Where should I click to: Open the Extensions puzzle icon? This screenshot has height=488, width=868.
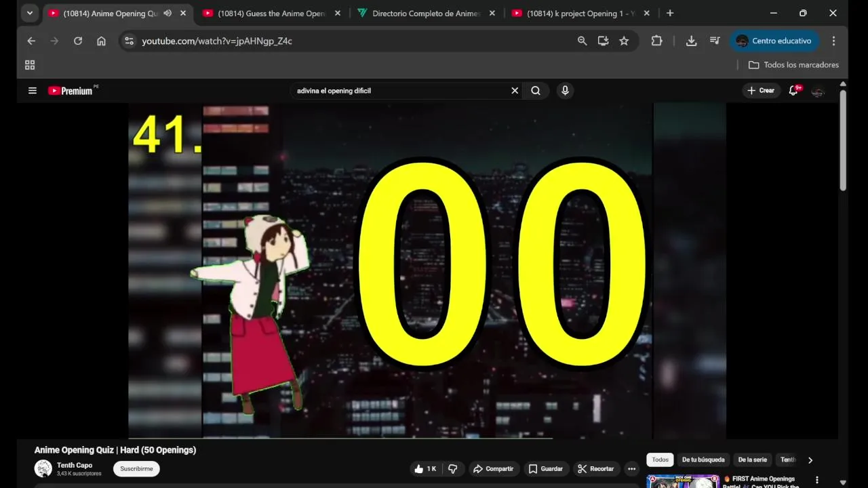point(656,41)
